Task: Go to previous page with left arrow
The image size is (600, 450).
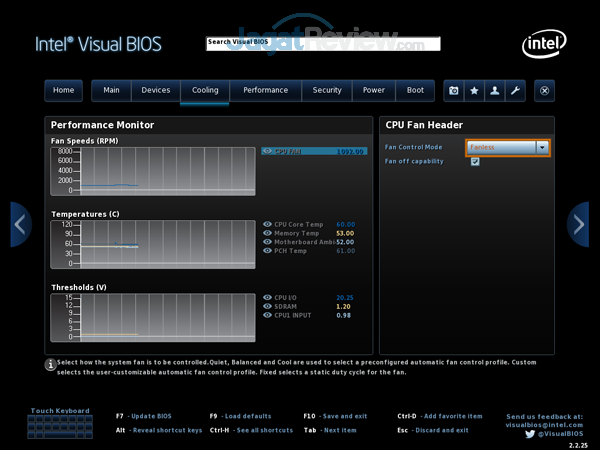Action: click(x=21, y=224)
